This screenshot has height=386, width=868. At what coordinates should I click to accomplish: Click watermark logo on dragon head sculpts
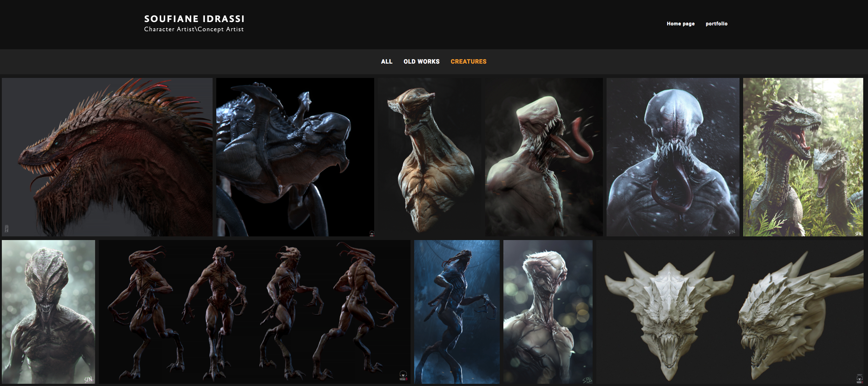pos(859,378)
